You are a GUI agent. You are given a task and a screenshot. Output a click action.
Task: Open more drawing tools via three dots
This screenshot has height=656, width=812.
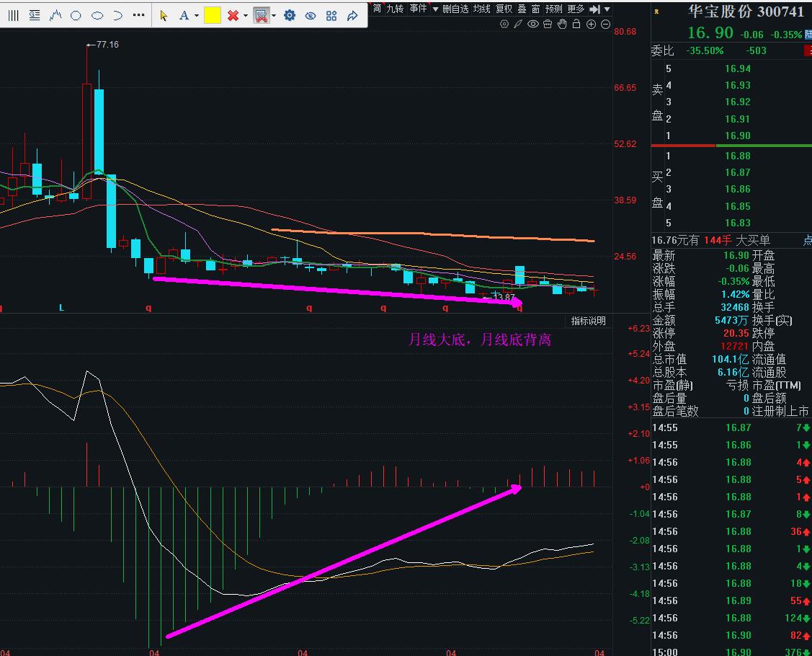click(139, 15)
